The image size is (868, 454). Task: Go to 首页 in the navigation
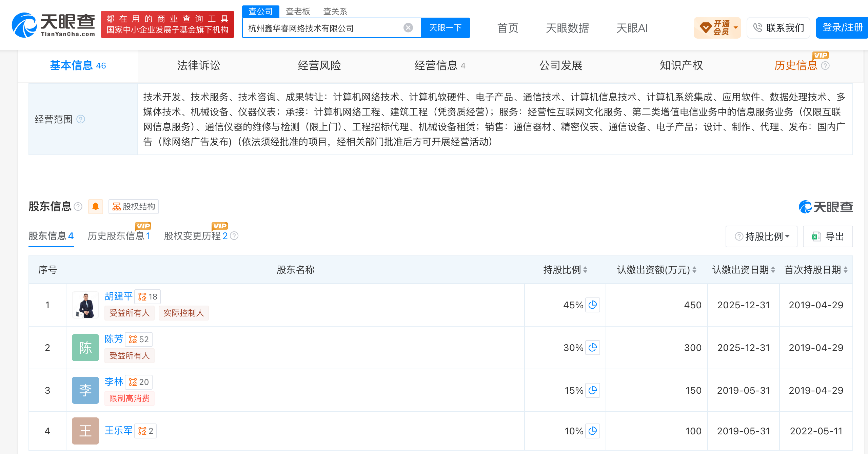[x=508, y=28]
